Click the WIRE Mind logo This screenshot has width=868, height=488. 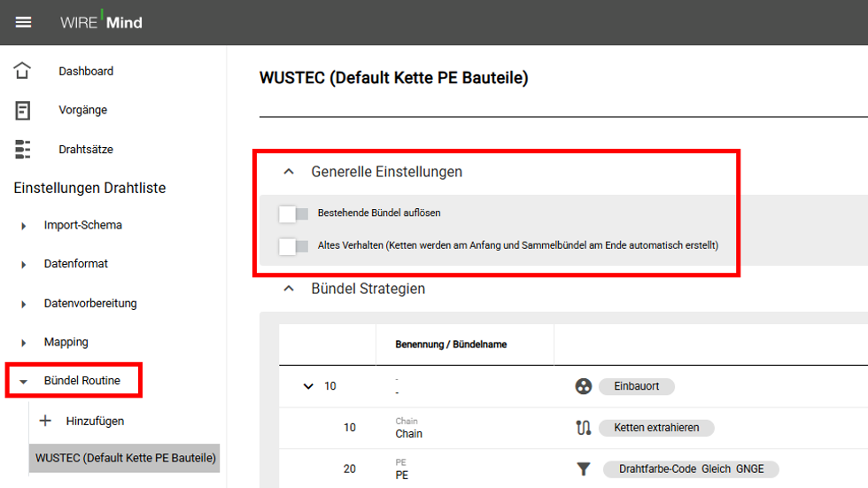[x=101, y=21]
